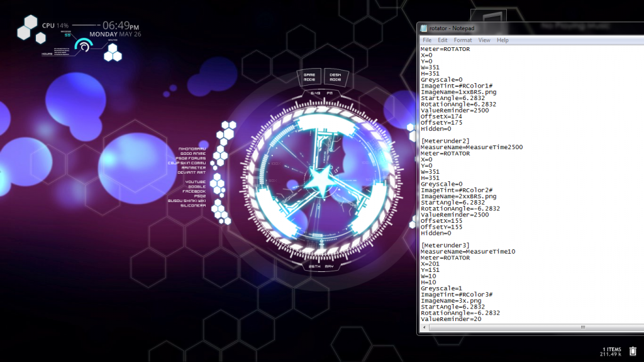Place cursor on MeasureName=MeasureTime2500 line
644x362 pixels.
tap(472, 147)
